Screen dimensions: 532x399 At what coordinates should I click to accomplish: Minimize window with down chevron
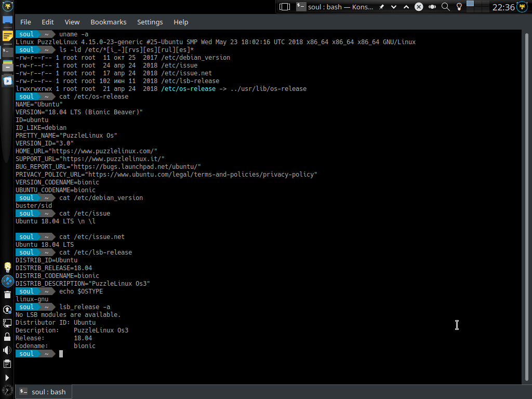coord(394,7)
